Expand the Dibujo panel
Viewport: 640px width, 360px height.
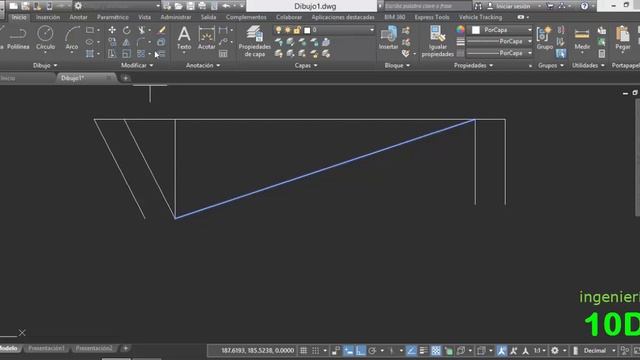pyautogui.click(x=45, y=65)
